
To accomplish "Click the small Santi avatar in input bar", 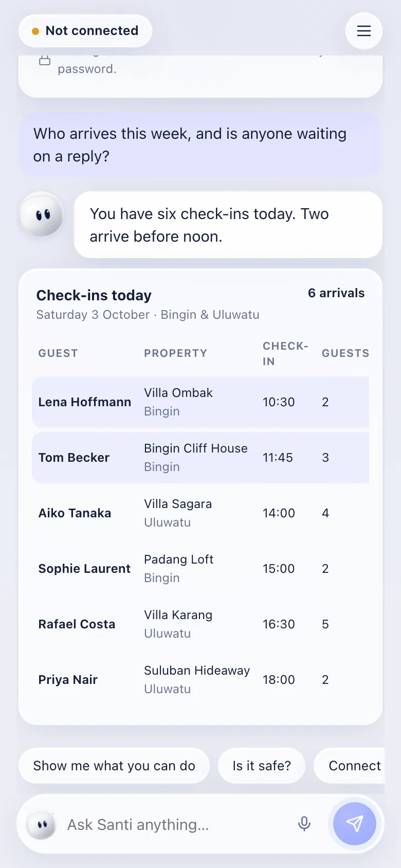I will (x=42, y=825).
